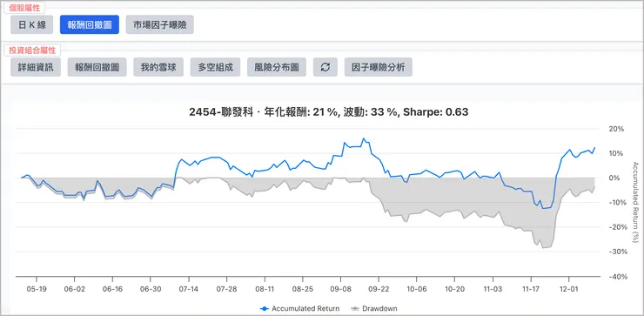The width and height of the screenshot is (644, 316).
Task: Open 我的雪球 view
Action: 158,67
